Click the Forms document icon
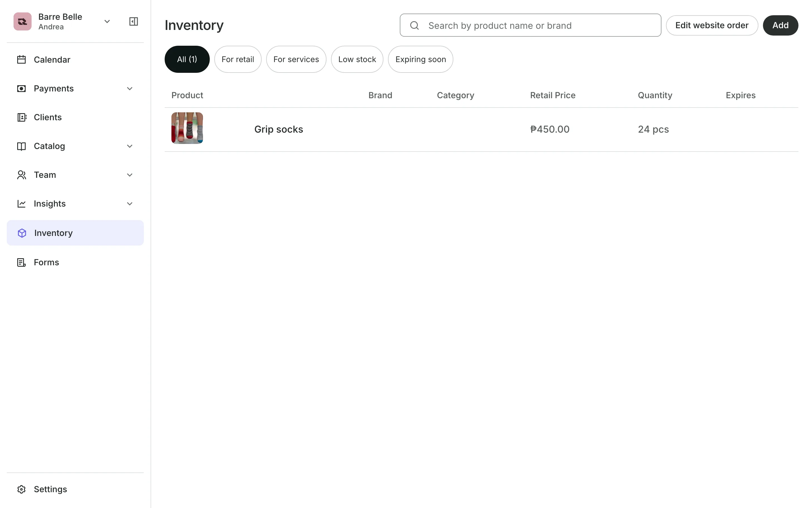This screenshot has height=508, width=812. click(21, 262)
